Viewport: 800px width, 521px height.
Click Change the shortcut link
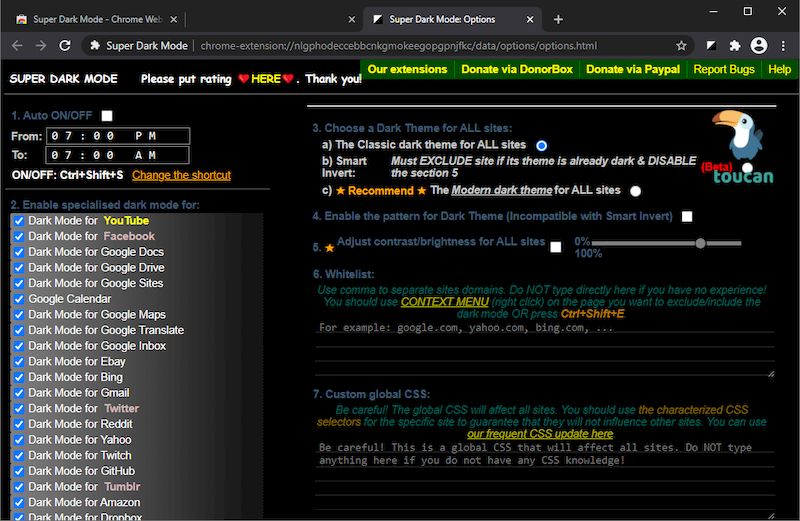point(181,175)
